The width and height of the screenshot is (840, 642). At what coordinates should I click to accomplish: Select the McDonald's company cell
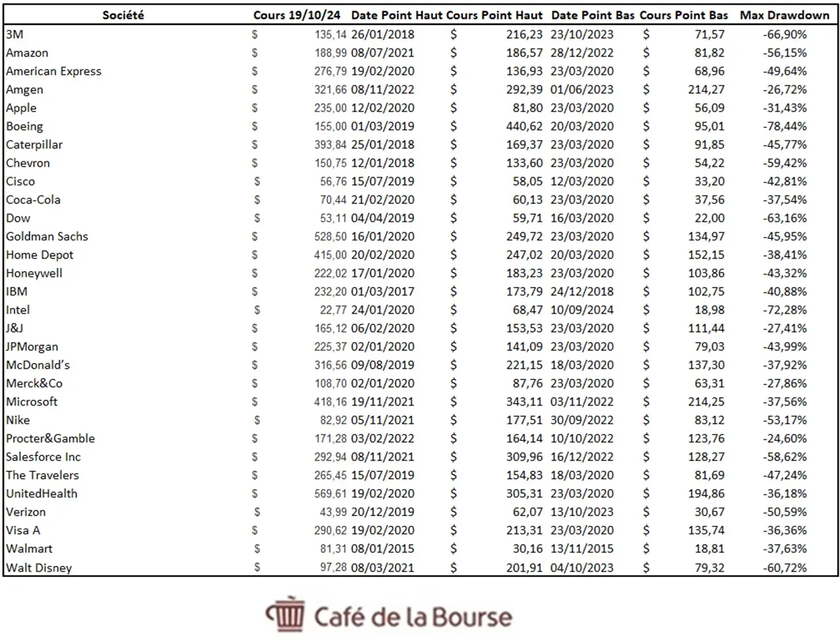[37, 365]
